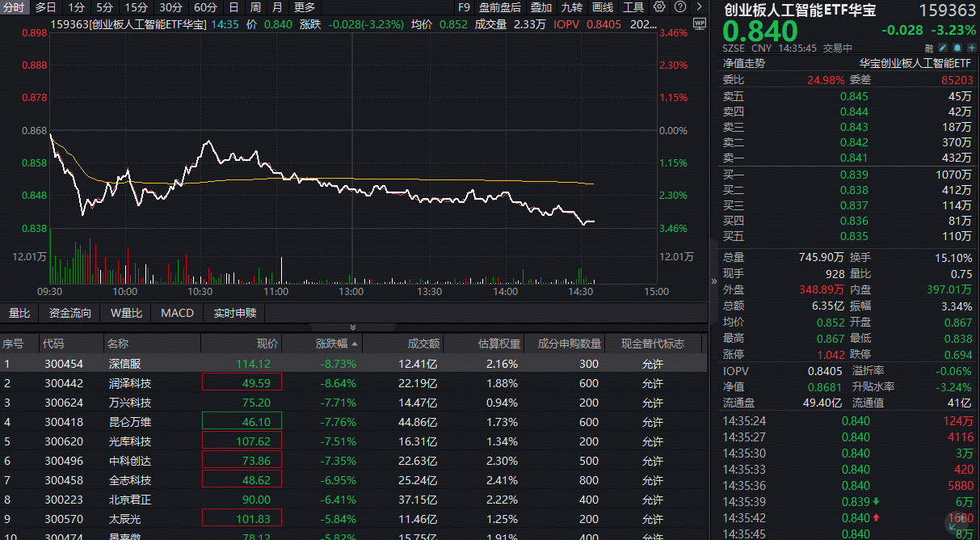Open the 工具 tools menu

coord(636,7)
